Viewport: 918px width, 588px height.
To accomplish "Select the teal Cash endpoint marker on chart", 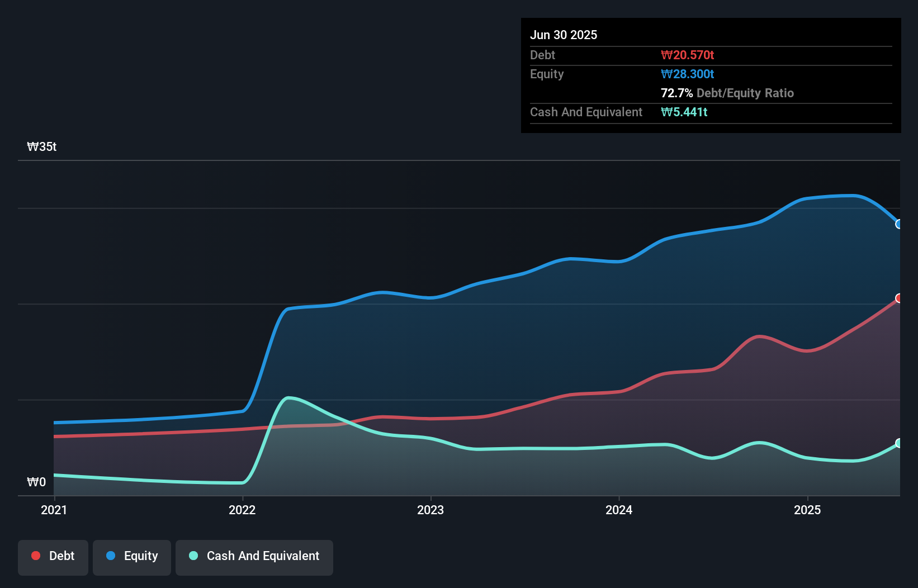I will point(899,444).
